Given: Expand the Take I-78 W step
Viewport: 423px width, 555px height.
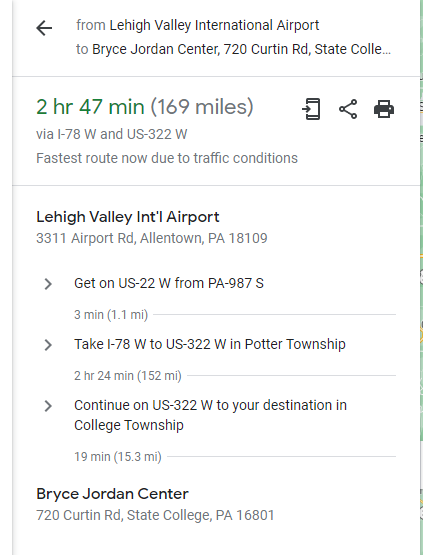Looking at the screenshot, I should tap(48, 345).
